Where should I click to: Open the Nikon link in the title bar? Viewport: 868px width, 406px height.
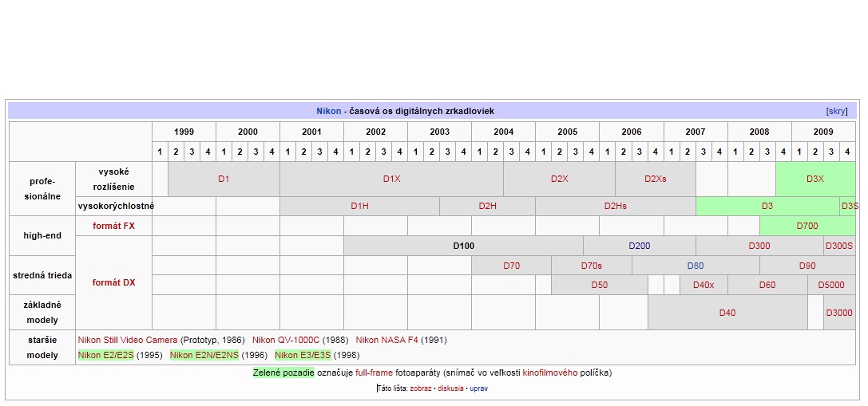[329, 111]
